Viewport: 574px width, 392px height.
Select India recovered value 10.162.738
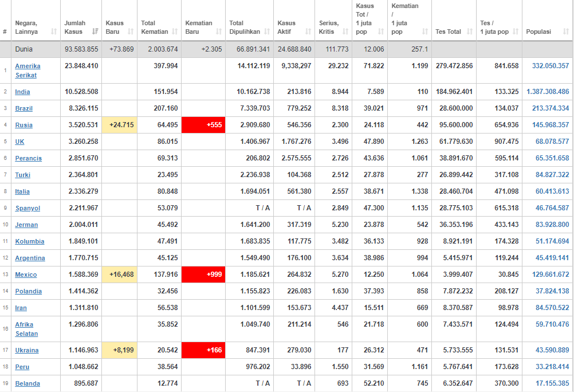click(253, 92)
